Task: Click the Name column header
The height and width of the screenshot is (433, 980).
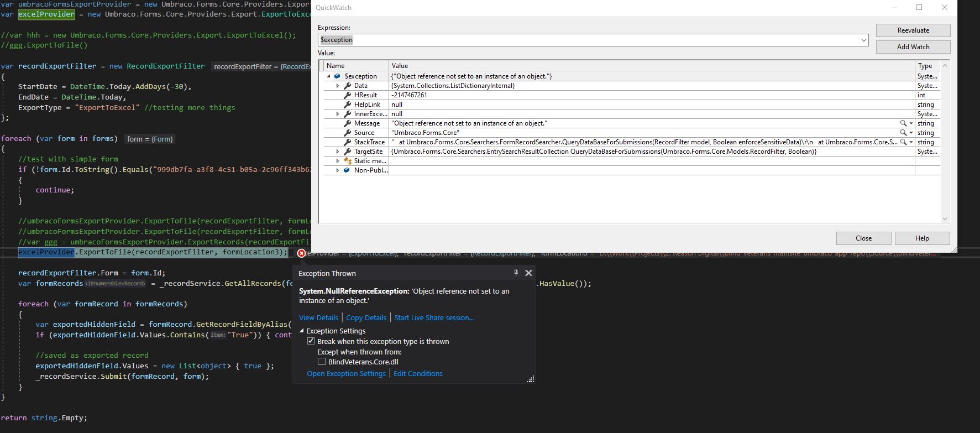Action: point(356,65)
